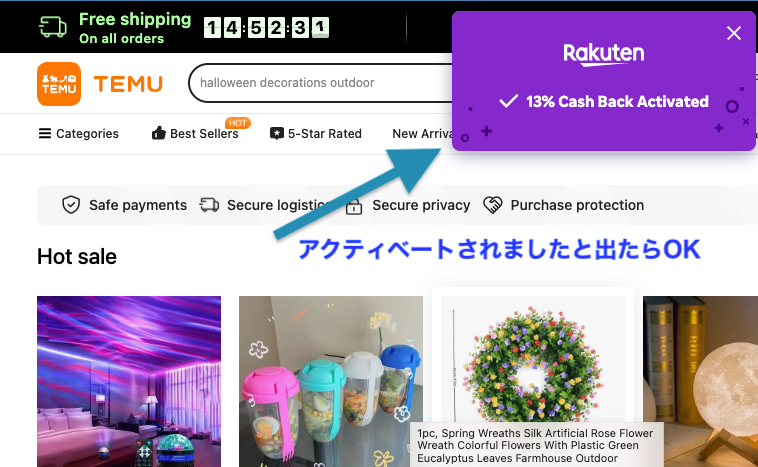Click the Secure logistics truck icon
Screen dimensions: 758x467
click(209, 205)
